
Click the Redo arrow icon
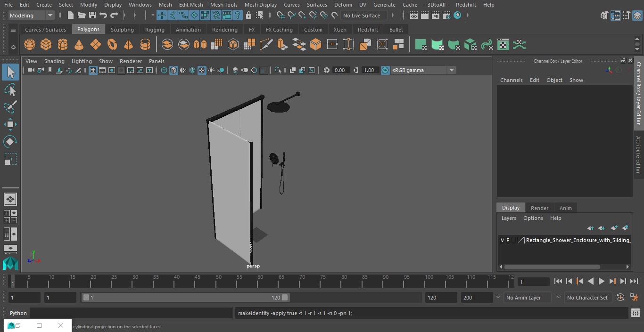114,16
